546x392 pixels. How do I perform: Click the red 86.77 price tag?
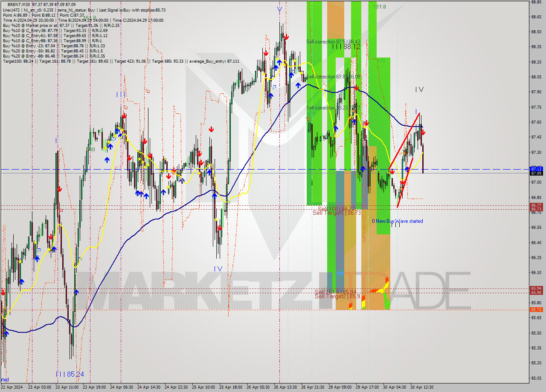[x=536, y=205]
